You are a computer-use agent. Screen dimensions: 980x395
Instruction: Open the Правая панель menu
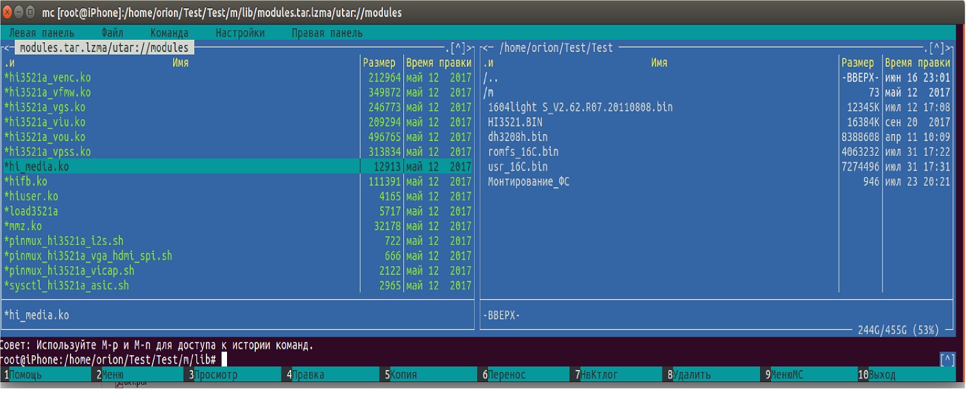click(x=326, y=33)
